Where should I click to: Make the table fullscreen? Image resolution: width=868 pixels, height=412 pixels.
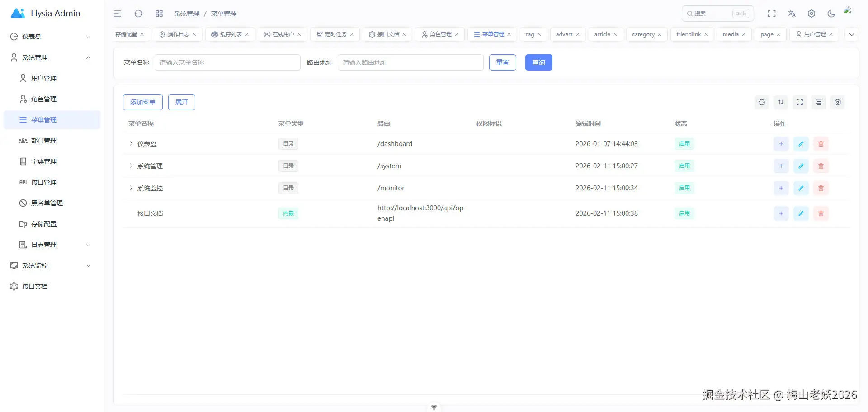[x=800, y=102]
